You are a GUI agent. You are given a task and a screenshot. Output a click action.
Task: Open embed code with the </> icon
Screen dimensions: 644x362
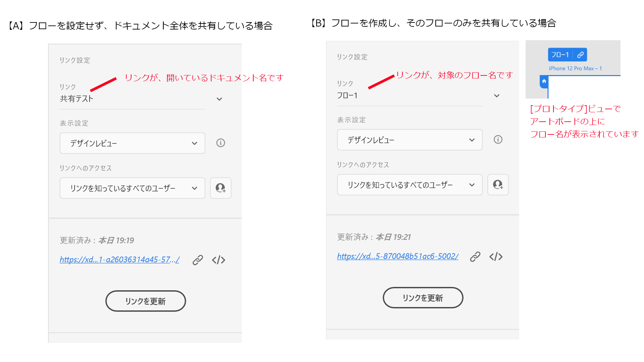point(218,260)
